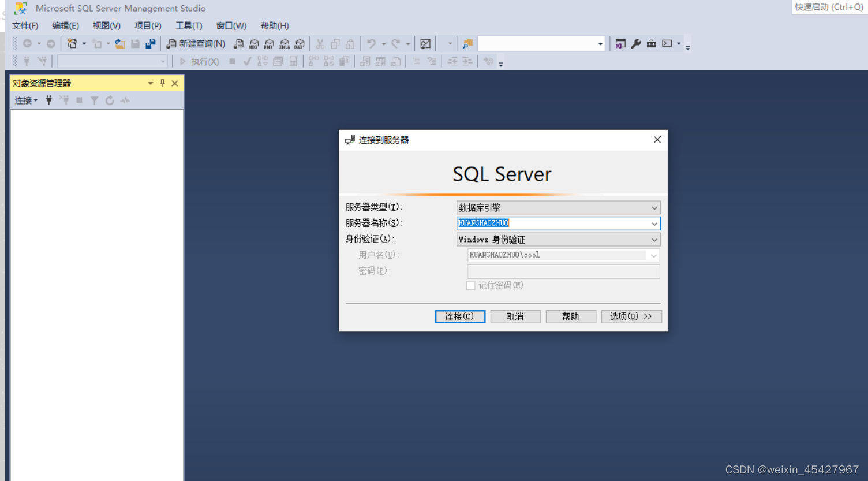Click the cut scissors icon

(x=320, y=44)
